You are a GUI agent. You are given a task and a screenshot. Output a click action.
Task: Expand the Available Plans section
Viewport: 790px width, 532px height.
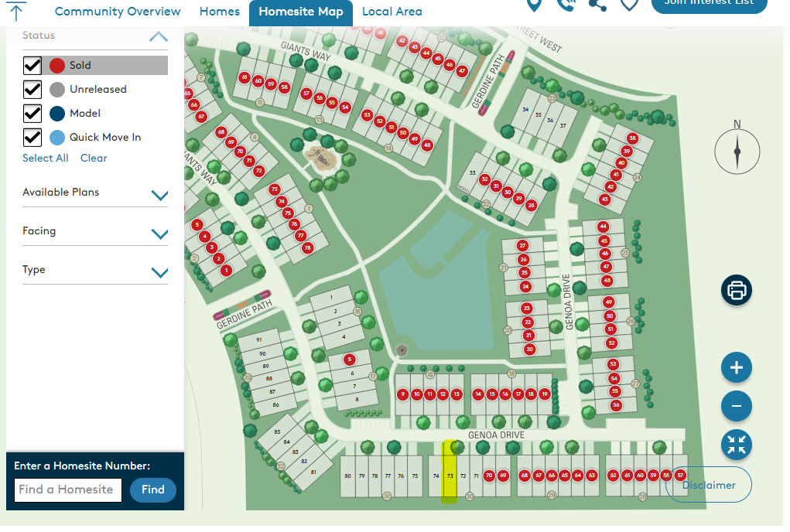click(159, 196)
